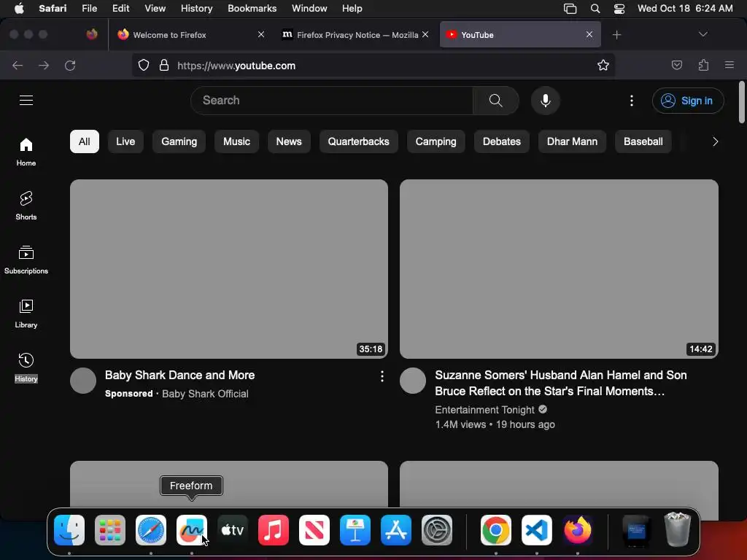The height and width of the screenshot is (560, 747).
Task: Switch to Welcome to Firefox tab
Action: [x=190, y=35]
